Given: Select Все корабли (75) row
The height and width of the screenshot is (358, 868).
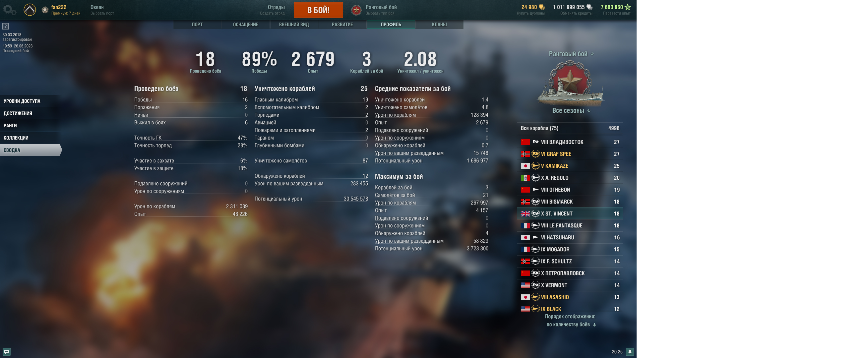Looking at the screenshot, I should 570,128.
